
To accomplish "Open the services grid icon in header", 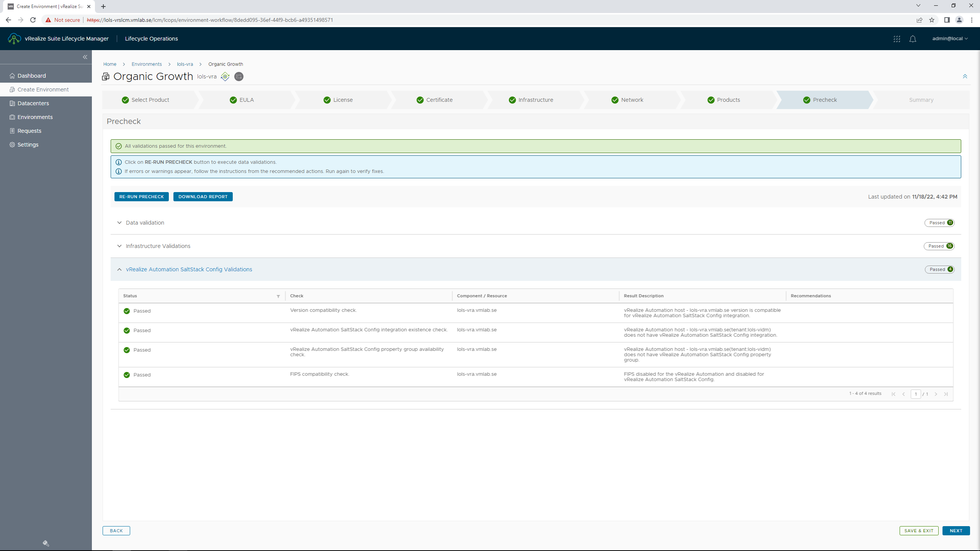I will (x=897, y=39).
